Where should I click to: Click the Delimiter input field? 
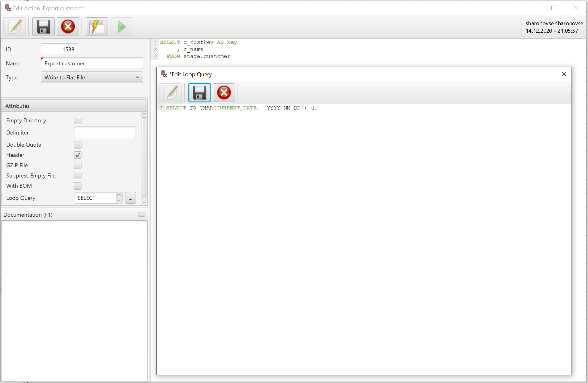pos(105,132)
